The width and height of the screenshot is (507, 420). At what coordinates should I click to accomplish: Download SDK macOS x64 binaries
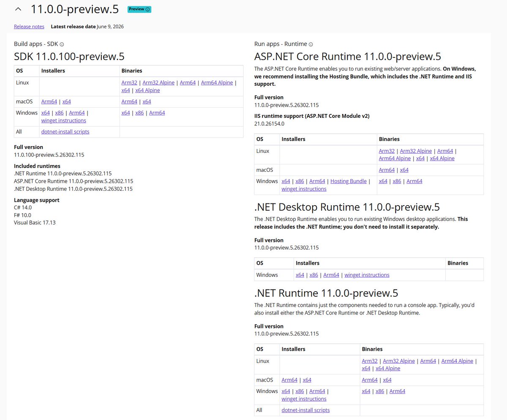point(147,101)
